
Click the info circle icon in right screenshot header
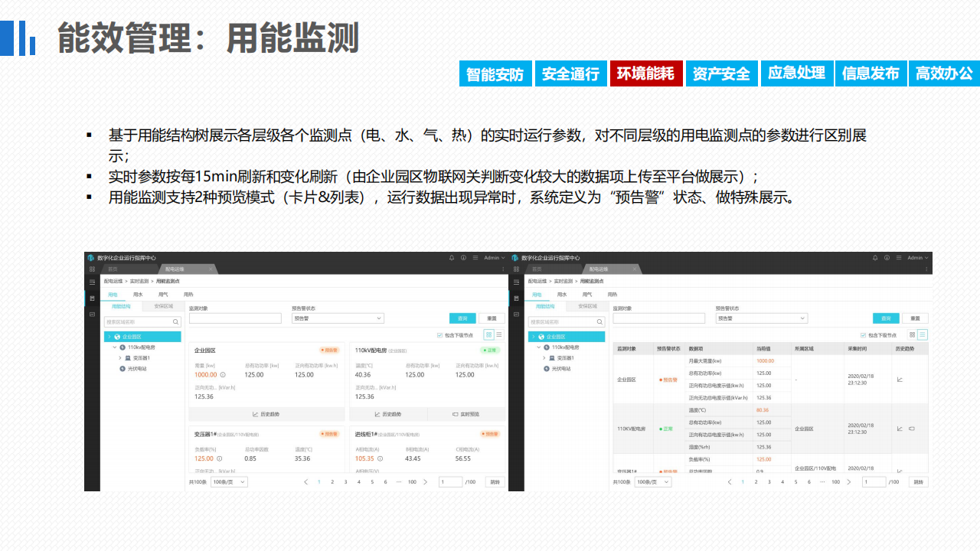pyautogui.click(x=887, y=258)
